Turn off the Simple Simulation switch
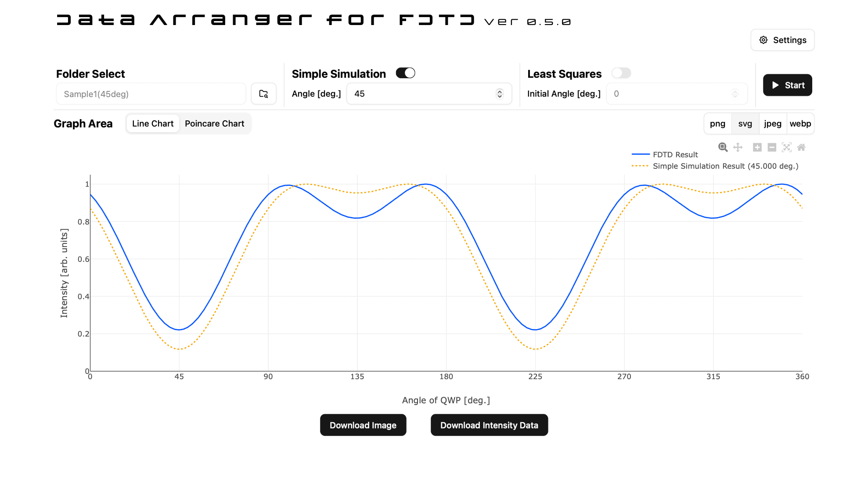The height and width of the screenshot is (478, 868). [x=405, y=73]
